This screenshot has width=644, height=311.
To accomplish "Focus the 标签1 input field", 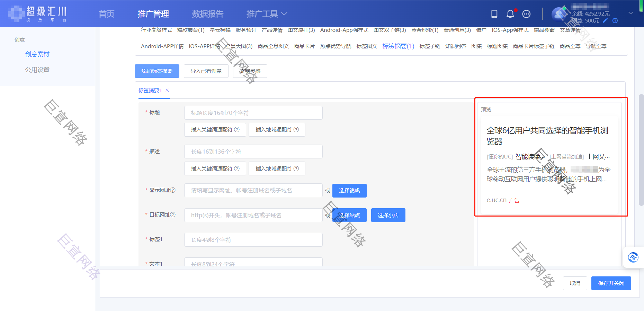I will [253, 240].
